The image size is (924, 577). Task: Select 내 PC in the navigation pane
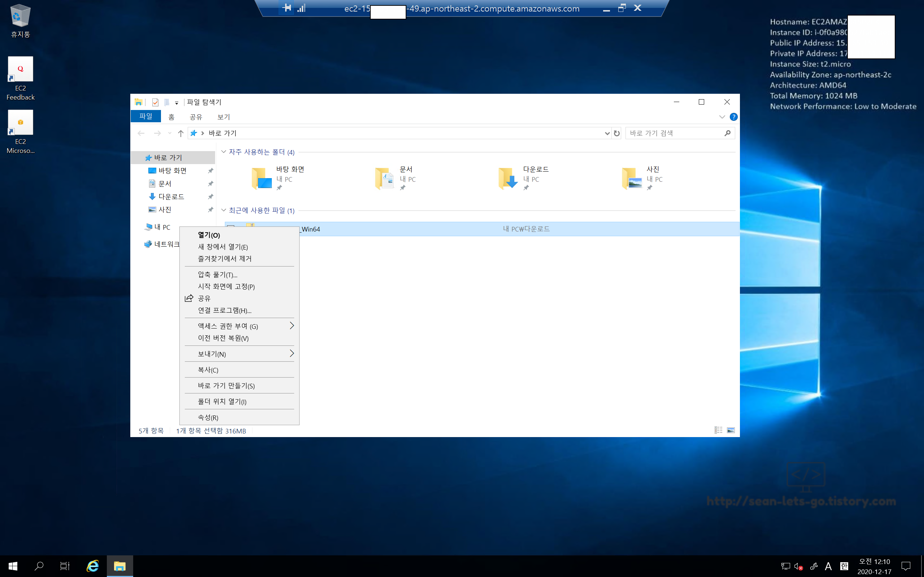coord(162,227)
